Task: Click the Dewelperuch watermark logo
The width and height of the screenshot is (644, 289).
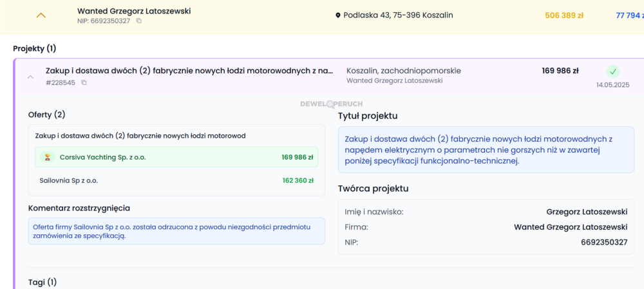Action: [331, 104]
